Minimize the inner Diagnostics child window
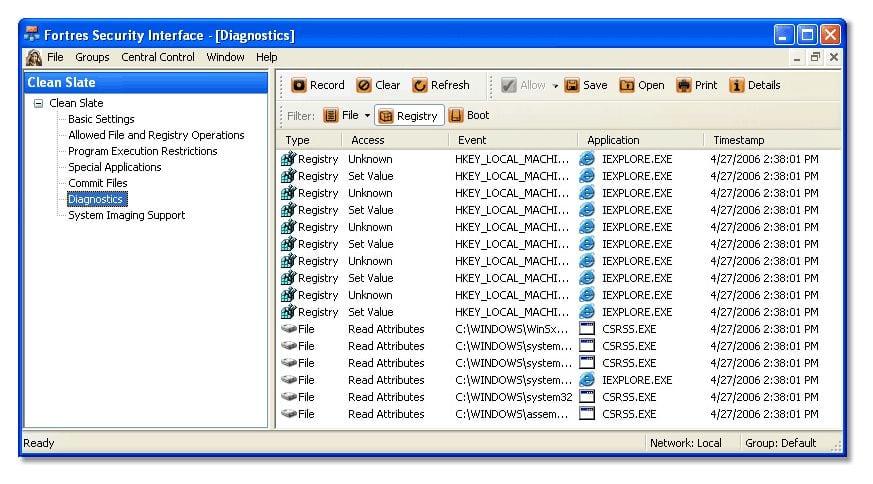This screenshot has height=484, width=873. 797,57
